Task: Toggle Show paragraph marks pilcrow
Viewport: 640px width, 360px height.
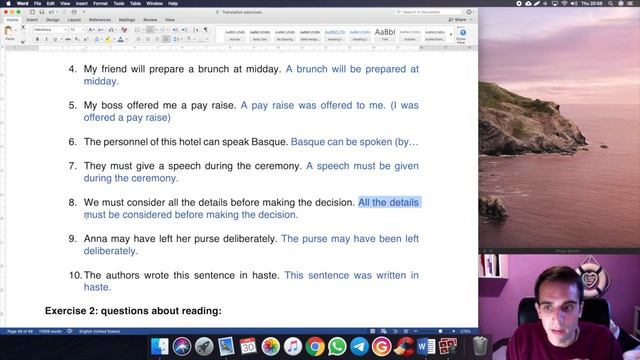Action: coord(206,29)
